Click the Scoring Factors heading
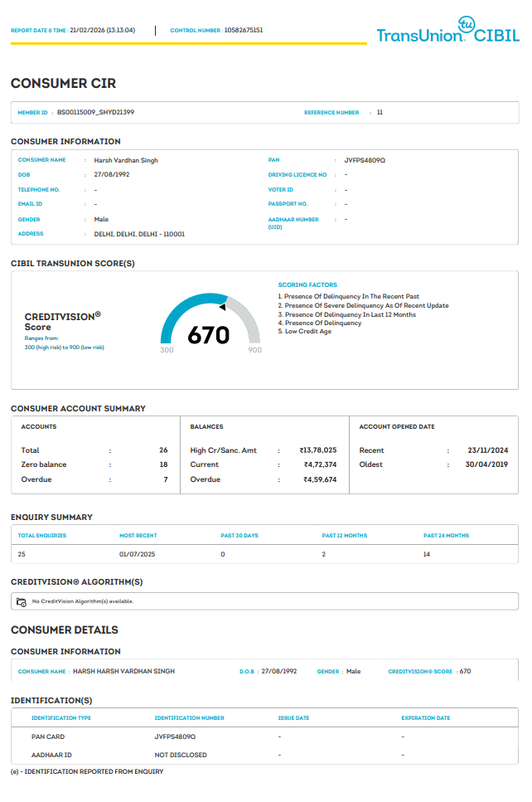This screenshot has width=532, height=802. 307,284
